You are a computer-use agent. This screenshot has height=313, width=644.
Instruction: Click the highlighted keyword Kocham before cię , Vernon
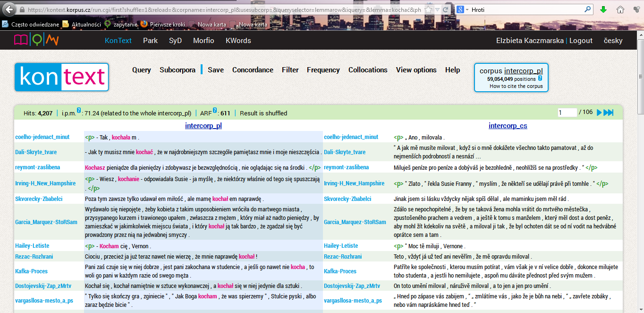tap(109, 246)
